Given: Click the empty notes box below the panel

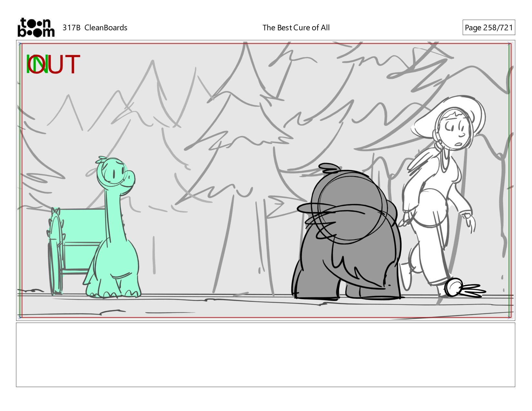Looking at the screenshot, I should [266, 355].
